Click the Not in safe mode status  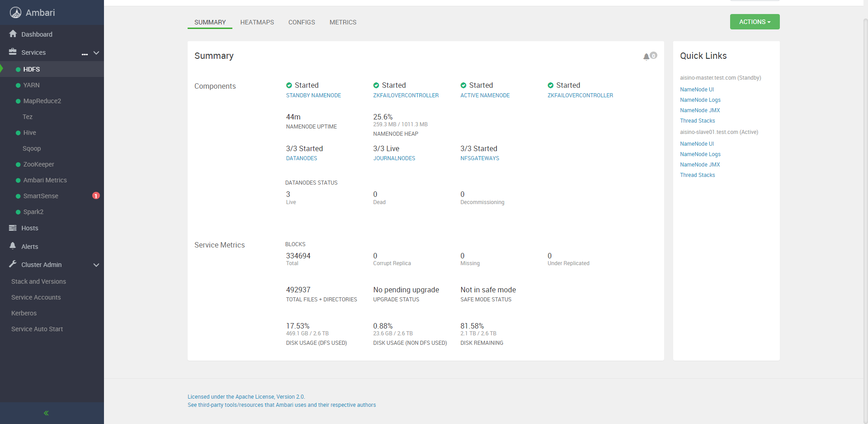[x=488, y=290]
